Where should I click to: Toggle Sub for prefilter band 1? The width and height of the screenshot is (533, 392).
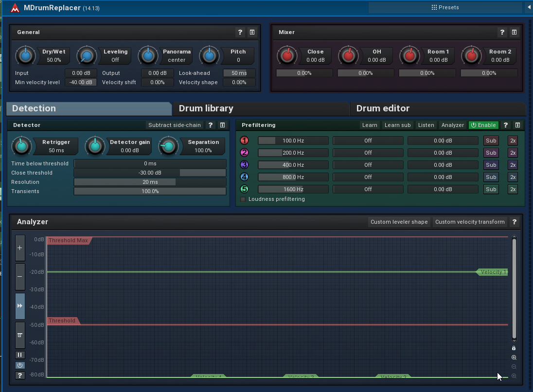pyautogui.click(x=491, y=141)
